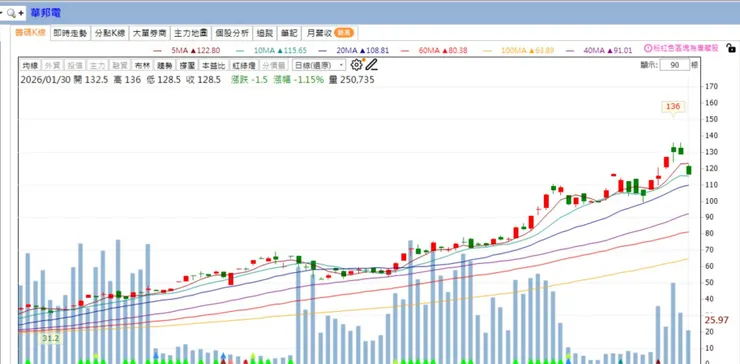The image size is (740, 364).
Task: Click the info icon beside the pink note
Action: click(x=648, y=48)
